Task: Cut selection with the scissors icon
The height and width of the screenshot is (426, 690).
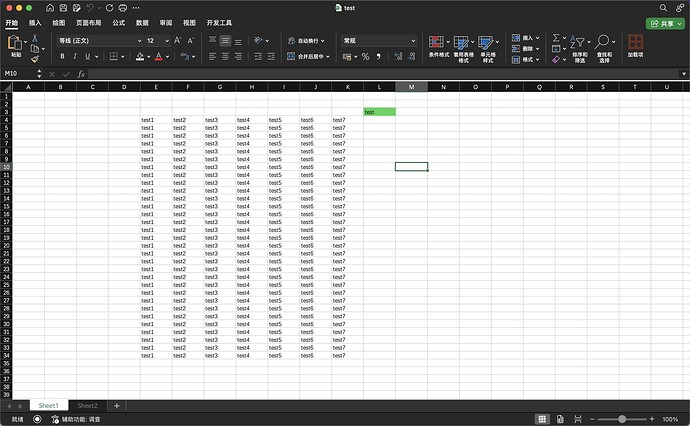Action: point(35,38)
